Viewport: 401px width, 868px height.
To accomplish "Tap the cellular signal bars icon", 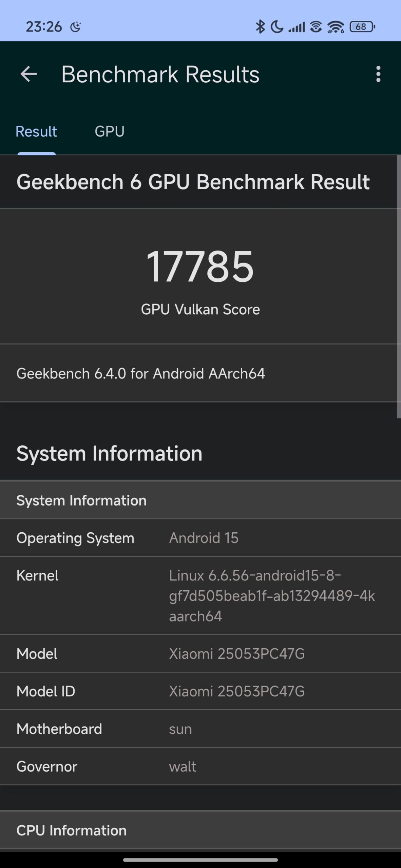I will [x=297, y=27].
